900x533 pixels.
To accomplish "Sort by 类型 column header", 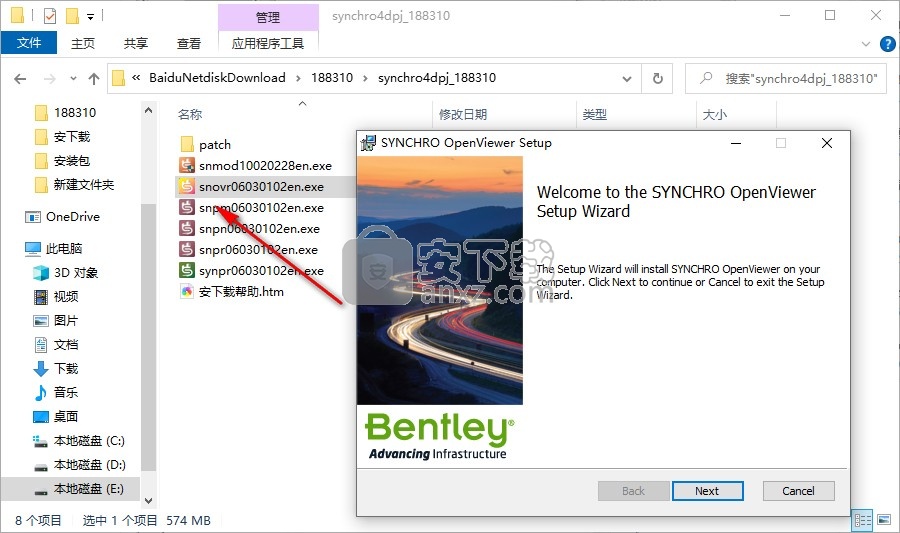I will coord(595,115).
